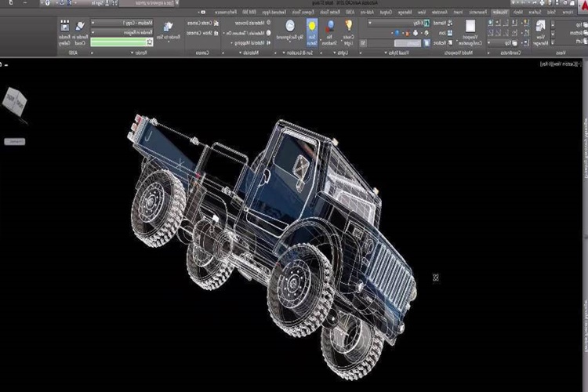Toggle the Sky Background option

tap(289, 30)
